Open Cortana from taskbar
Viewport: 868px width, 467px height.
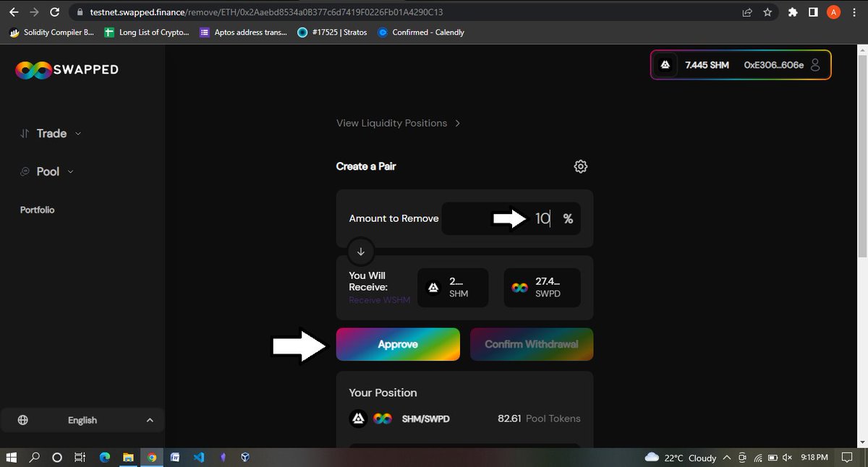57,457
